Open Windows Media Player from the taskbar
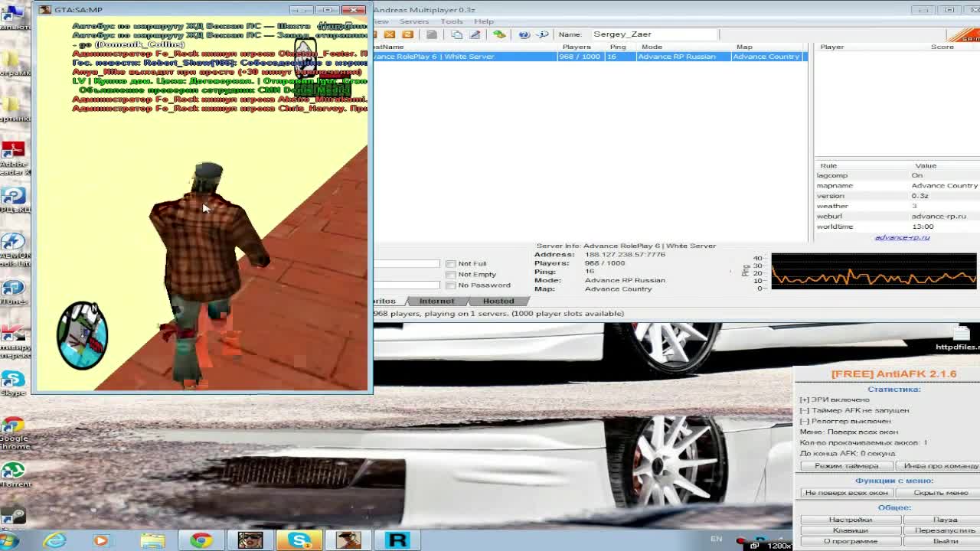 click(x=100, y=540)
